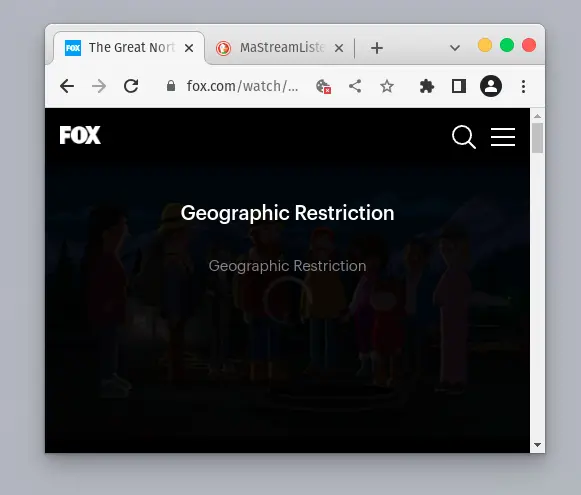Expand the tab search chevron

455,48
